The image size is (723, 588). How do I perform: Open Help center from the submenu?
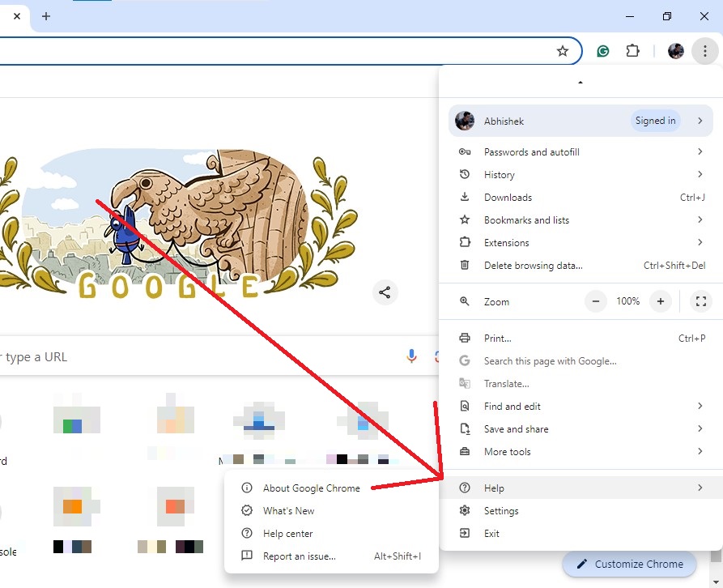click(x=331, y=533)
